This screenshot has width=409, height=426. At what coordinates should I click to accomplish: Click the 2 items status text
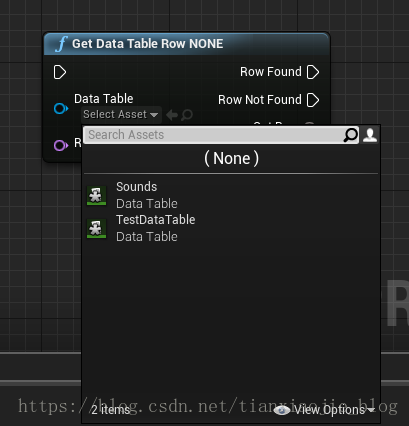click(x=110, y=410)
